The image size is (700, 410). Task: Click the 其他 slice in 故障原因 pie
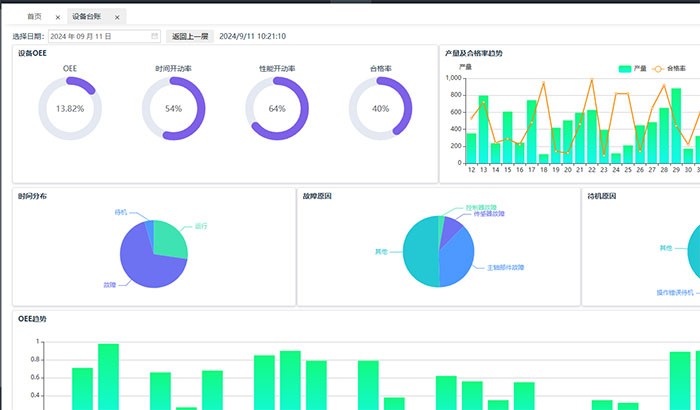pos(420,251)
